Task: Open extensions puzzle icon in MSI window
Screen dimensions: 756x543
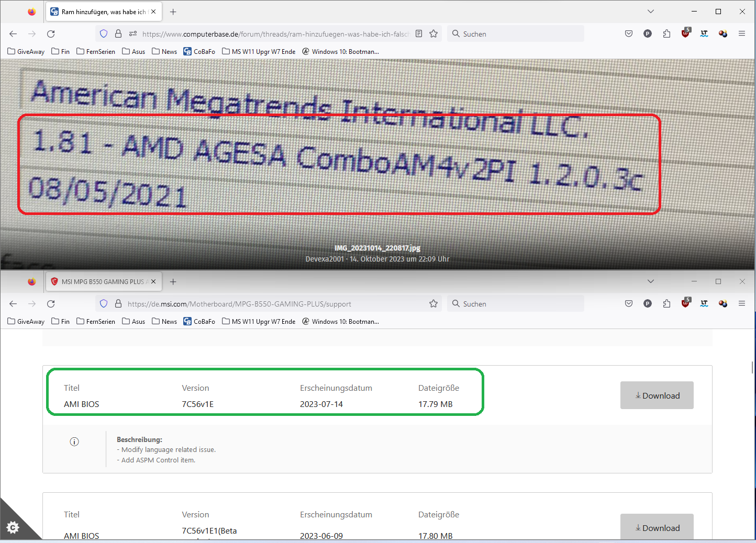Action: (666, 304)
